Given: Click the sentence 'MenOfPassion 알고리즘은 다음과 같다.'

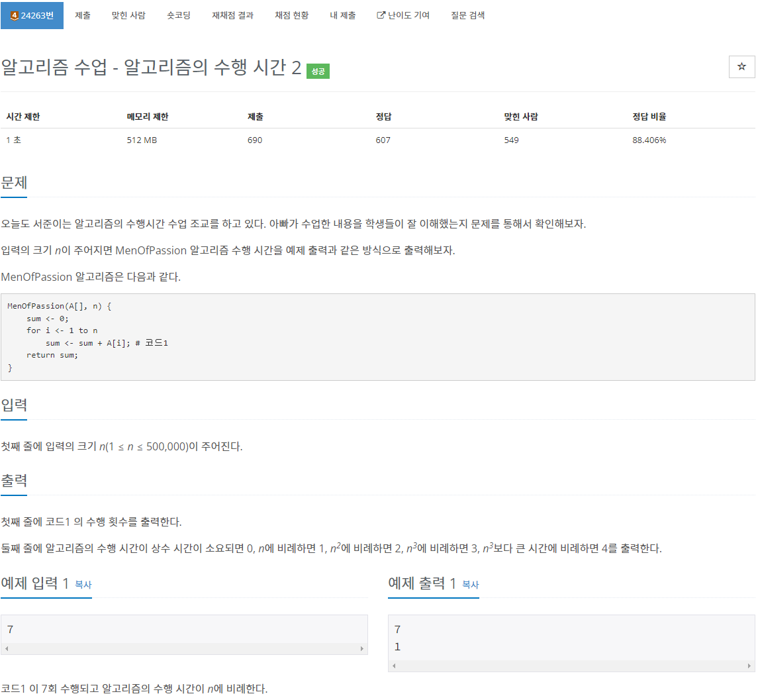Looking at the screenshot, I should 91,277.
